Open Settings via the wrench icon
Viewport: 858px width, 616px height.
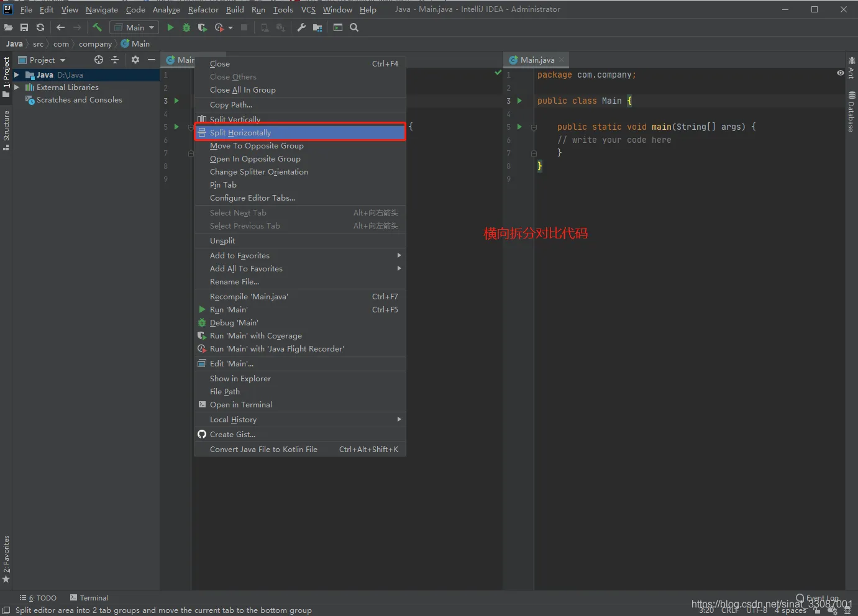click(301, 27)
